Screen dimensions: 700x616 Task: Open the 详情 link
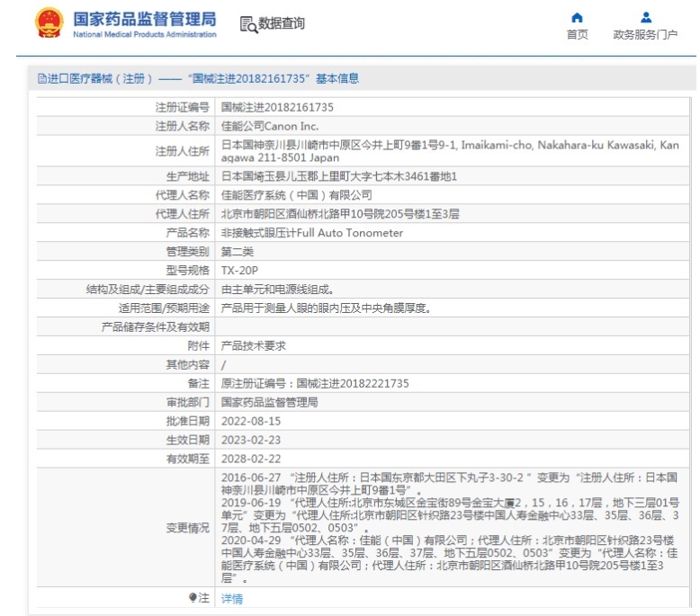(x=232, y=598)
